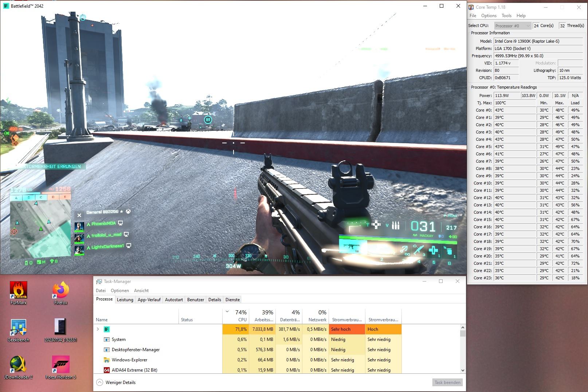This screenshot has width=588, height=392.
Task: Sort by the Status column header
Action: click(x=200, y=316)
